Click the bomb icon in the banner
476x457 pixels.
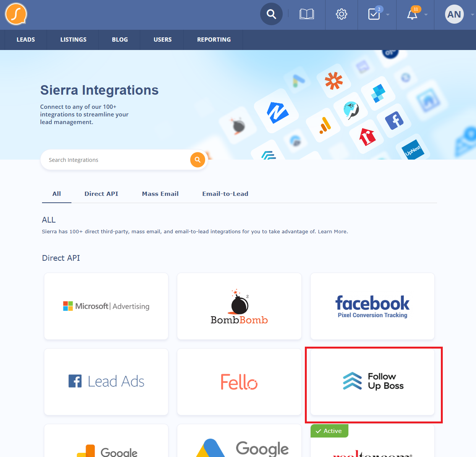pos(238,126)
